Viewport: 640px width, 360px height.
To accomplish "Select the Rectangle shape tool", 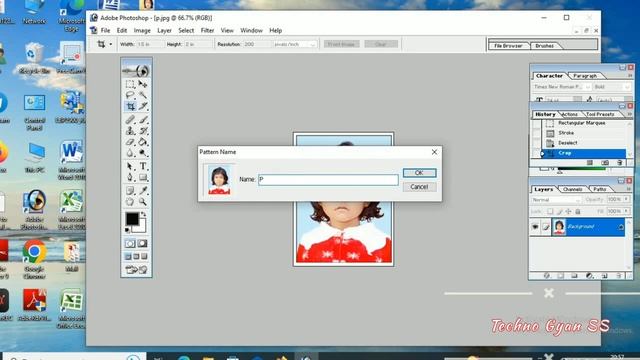I will click(143, 177).
